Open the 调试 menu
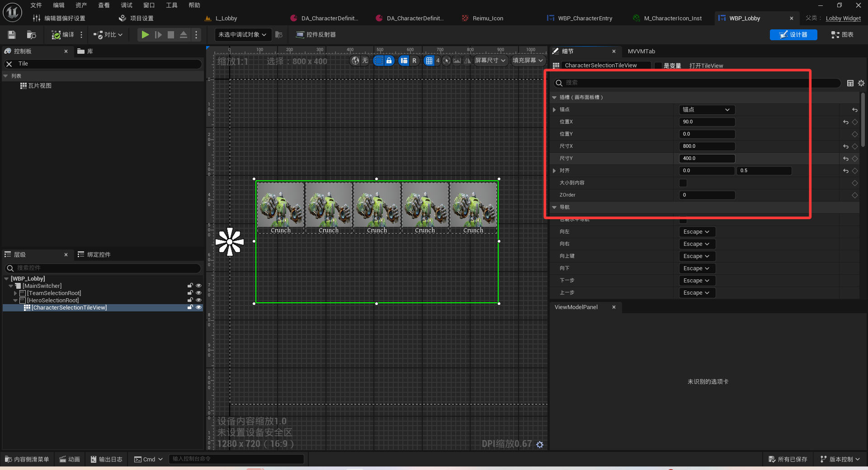This screenshot has width=868, height=470. pyautogui.click(x=127, y=5)
